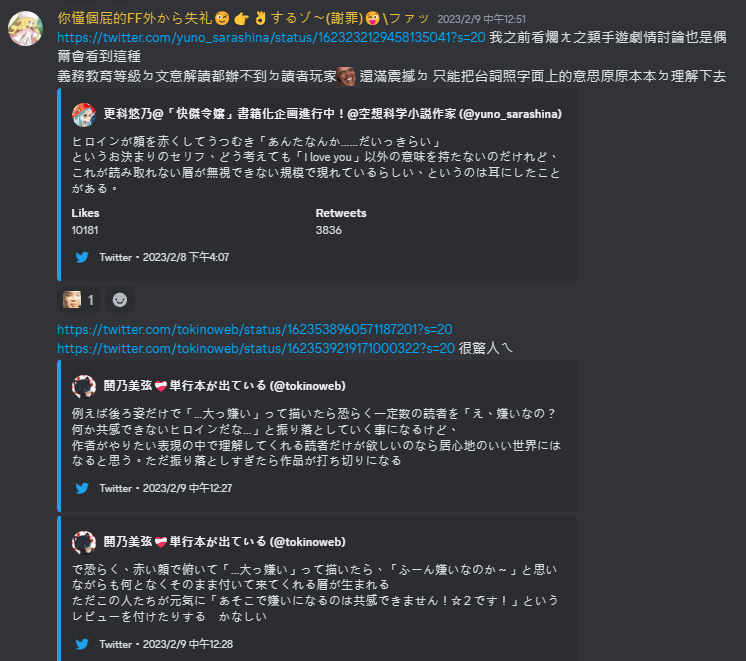This screenshot has width=746, height=661.
Task: Click Twitter bird icon in first embed footer
Action: pyautogui.click(x=82, y=257)
